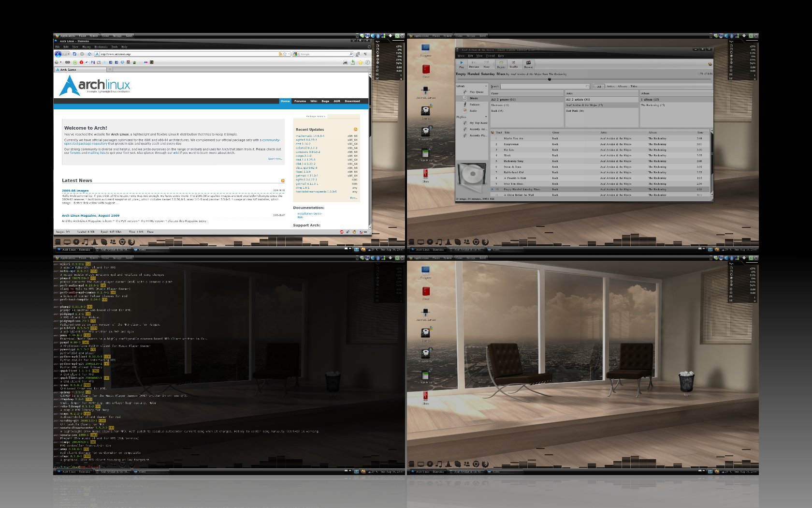Image resolution: width=812 pixels, height=508 pixels.
Task: Click Forums in Arch site navigation
Action: [300, 101]
